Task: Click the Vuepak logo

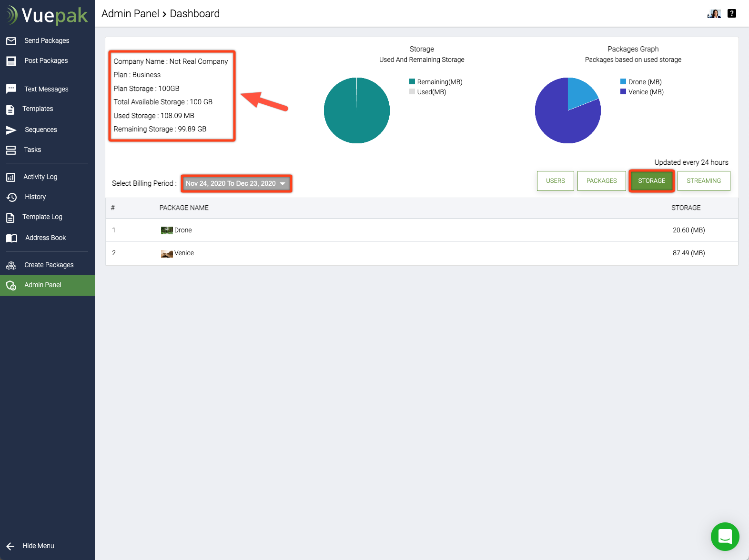Action: tap(47, 15)
